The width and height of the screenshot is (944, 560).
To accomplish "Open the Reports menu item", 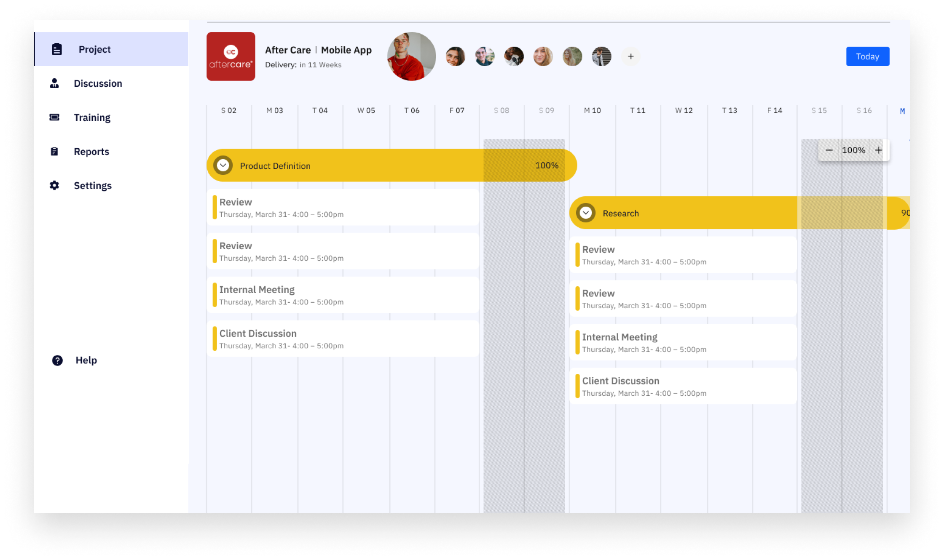I will pyautogui.click(x=91, y=152).
